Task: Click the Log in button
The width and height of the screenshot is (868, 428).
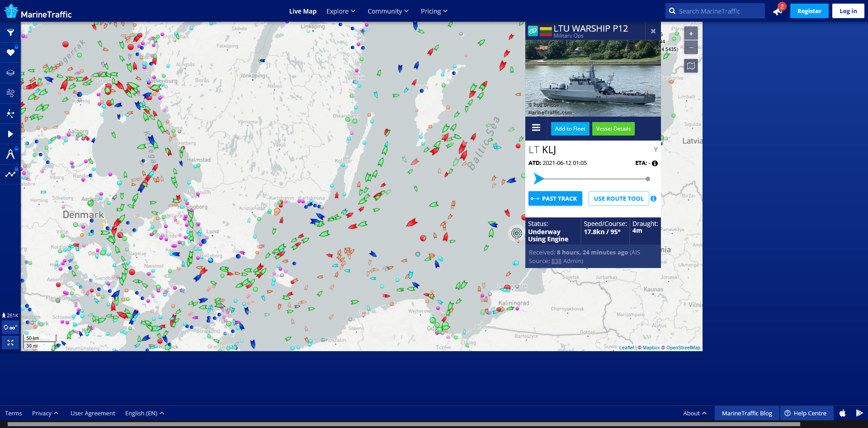Action: [848, 11]
